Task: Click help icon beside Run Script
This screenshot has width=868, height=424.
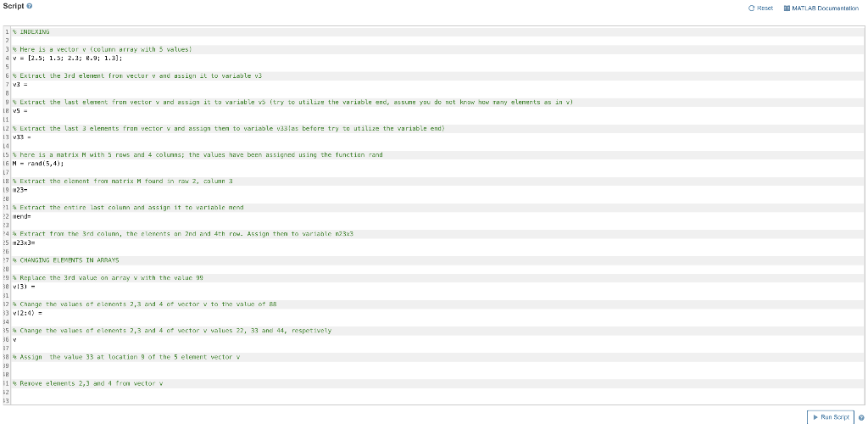Action: (x=861, y=418)
